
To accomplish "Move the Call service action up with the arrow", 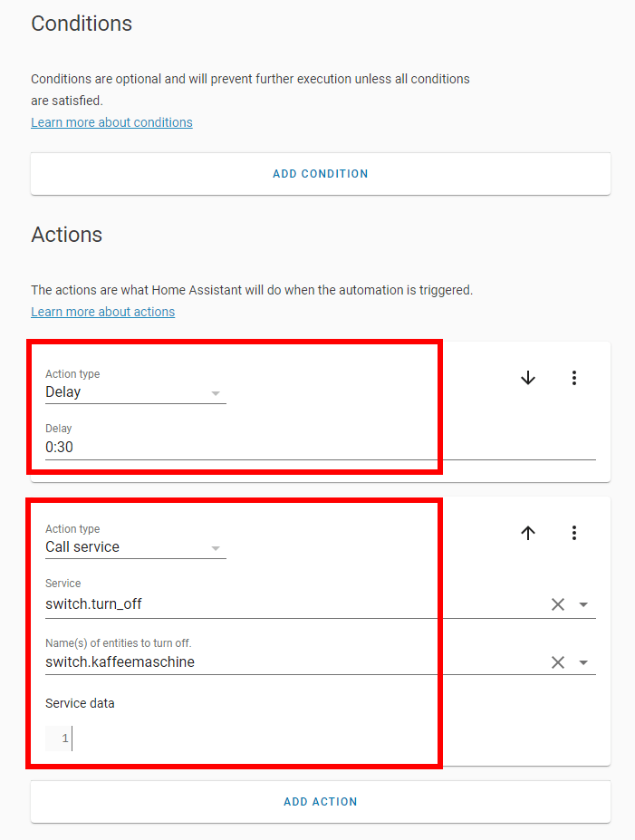I will [528, 533].
